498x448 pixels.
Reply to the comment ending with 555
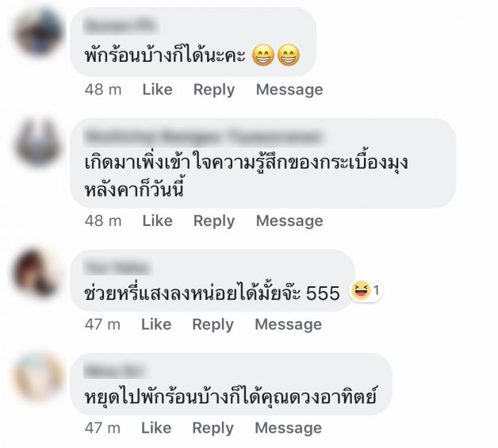[x=213, y=325]
